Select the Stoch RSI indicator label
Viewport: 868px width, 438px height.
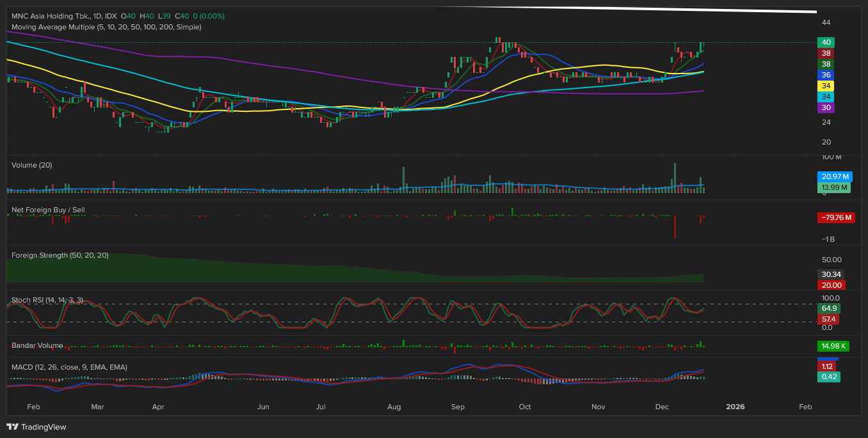pyautogui.click(x=47, y=300)
